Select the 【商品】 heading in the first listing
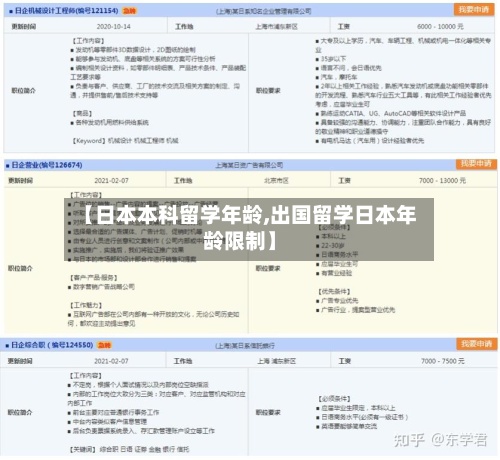This screenshot has height=460, width=500. coord(82,113)
